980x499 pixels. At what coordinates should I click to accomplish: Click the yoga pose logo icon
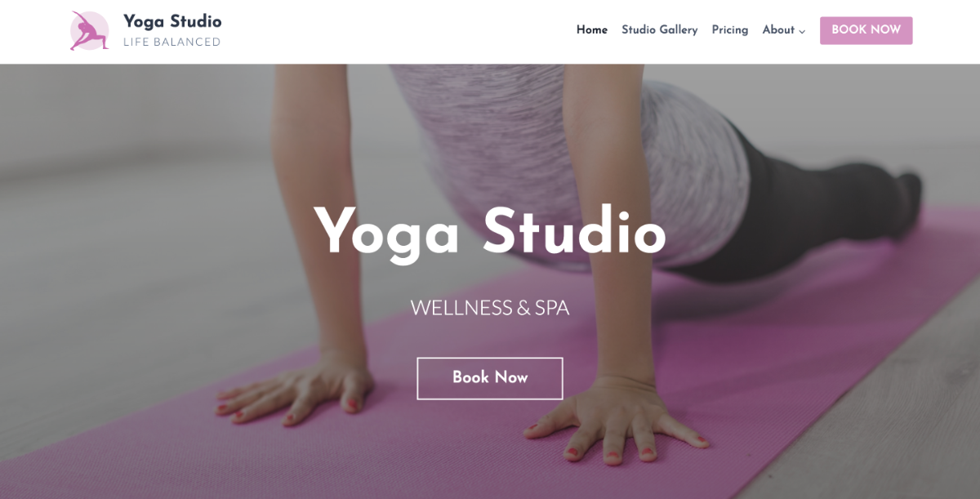pos(89,31)
